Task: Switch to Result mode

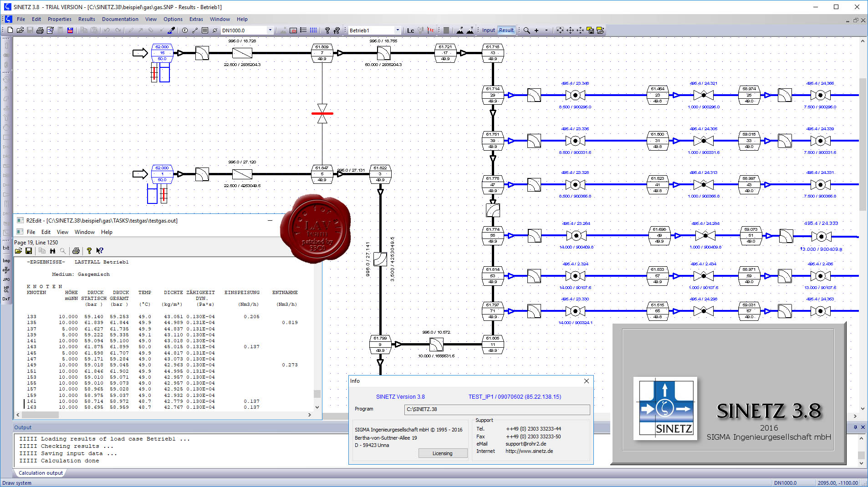Action: point(506,30)
